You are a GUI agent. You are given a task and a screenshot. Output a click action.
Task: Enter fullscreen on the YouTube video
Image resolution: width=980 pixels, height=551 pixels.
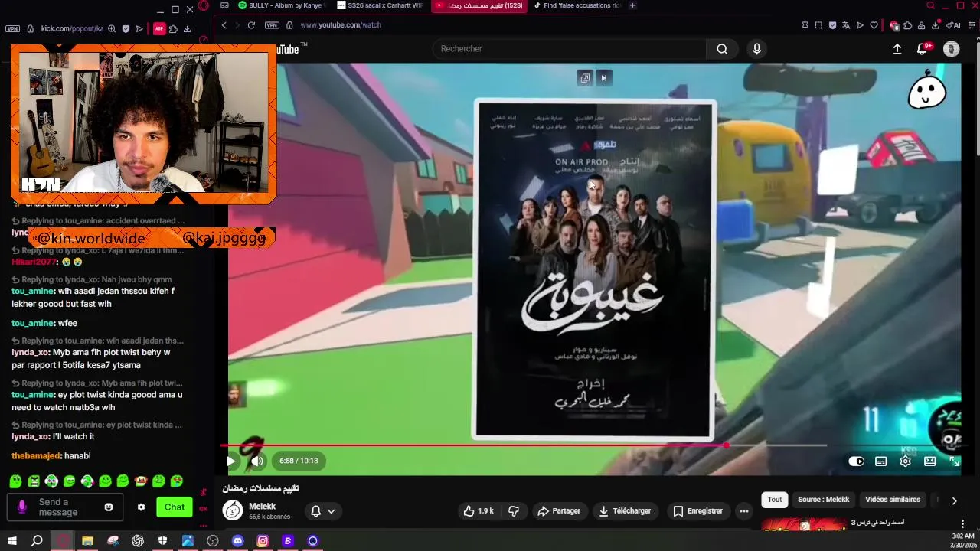click(x=955, y=461)
